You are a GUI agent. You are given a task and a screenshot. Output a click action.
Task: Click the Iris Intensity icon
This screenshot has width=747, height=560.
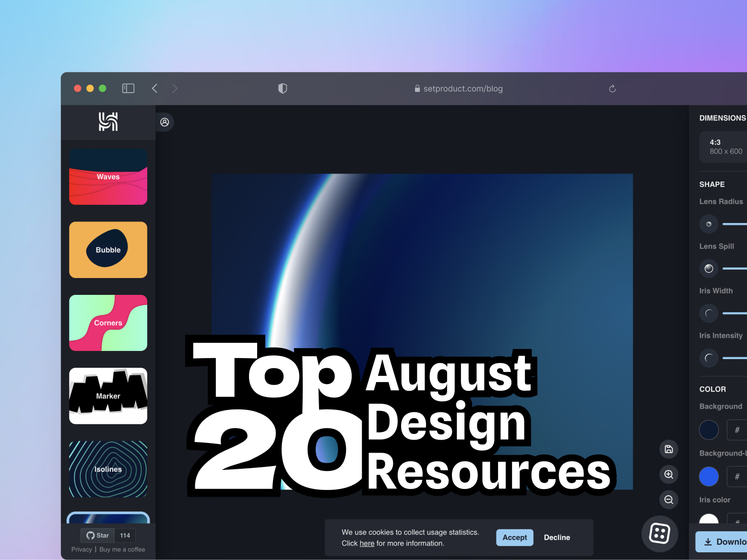[709, 358]
